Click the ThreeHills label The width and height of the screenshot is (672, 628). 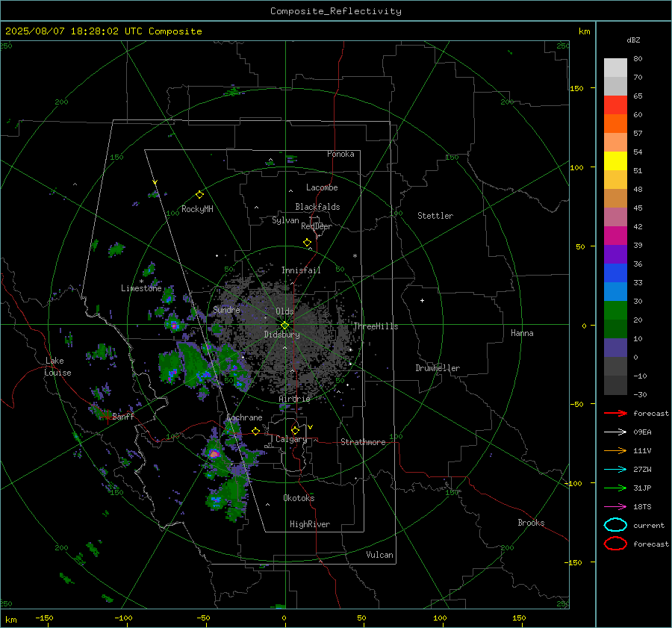click(x=376, y=326)
